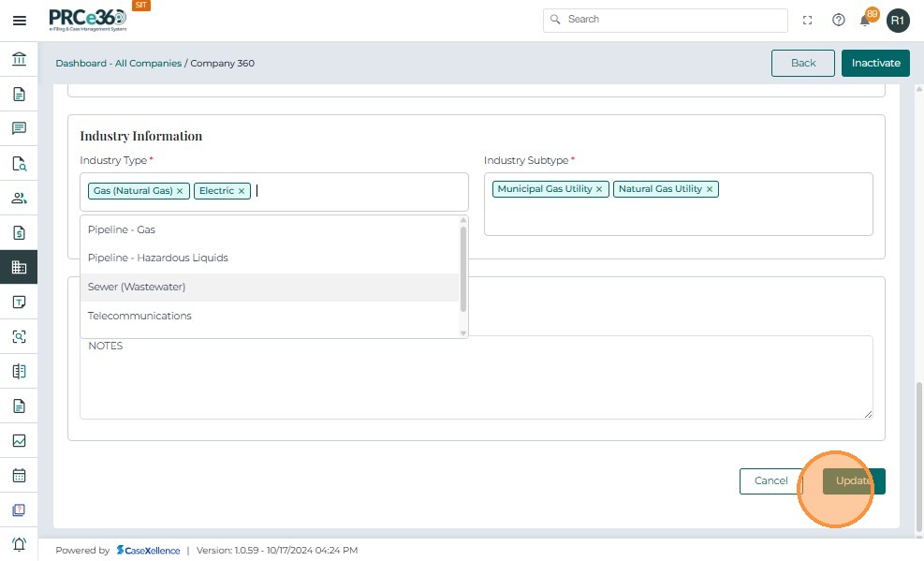The image size is (924, 561).
Task: Click the users group sidebar icon
Action: click(19, 198)
